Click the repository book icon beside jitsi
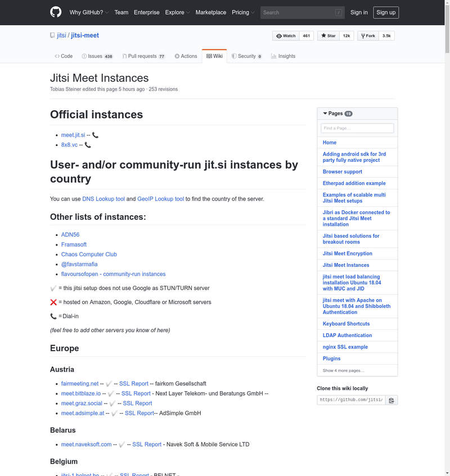Viewport: 450px width, 476px height. pyautogui.click(x=52, y=35)
